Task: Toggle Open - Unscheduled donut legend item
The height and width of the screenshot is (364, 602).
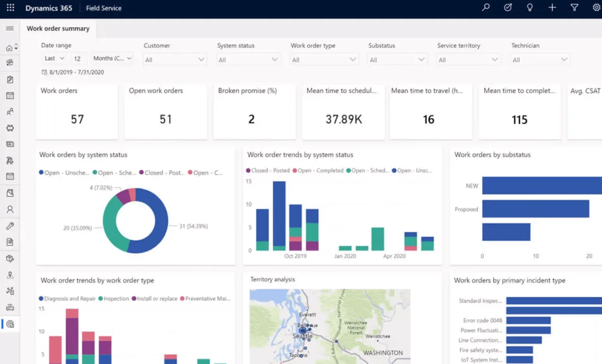Action: click(x=64, y=172)
